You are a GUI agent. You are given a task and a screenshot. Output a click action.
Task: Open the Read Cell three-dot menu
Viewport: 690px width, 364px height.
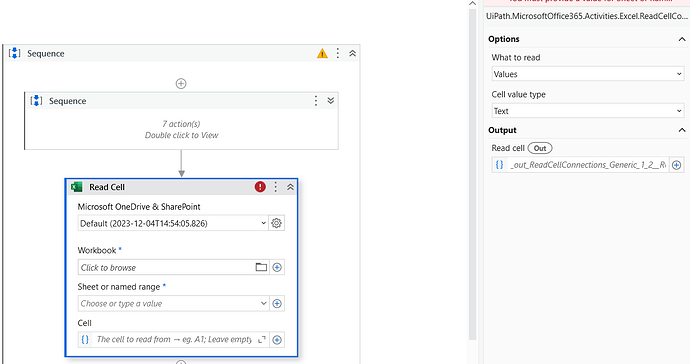[275, 187]
